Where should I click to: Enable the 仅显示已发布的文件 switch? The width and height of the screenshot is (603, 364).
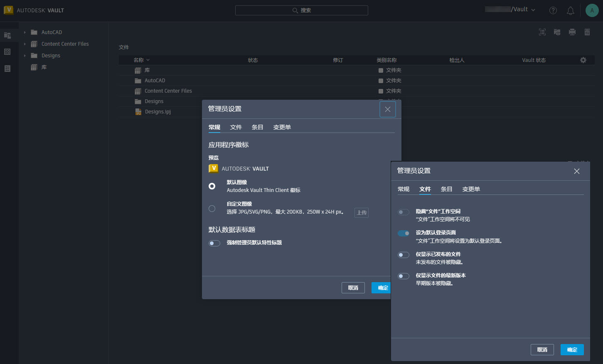click(404, 255)
